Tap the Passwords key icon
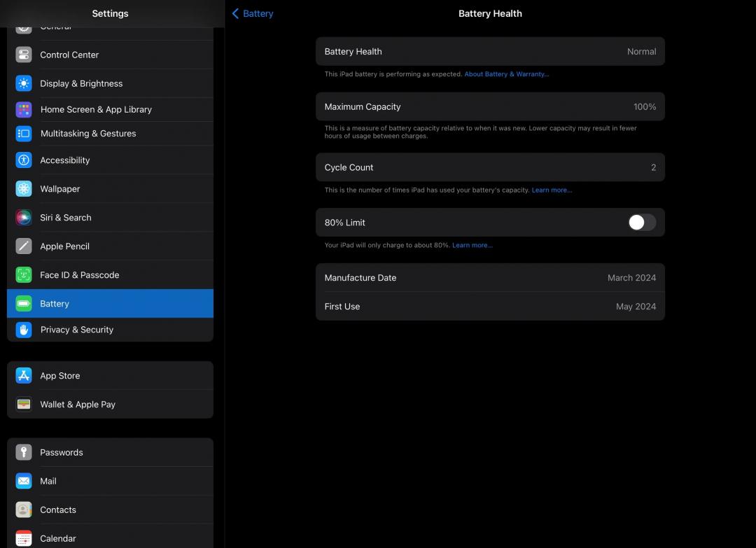The height and width of the screenshot is (548, 756). pos(24,452)
